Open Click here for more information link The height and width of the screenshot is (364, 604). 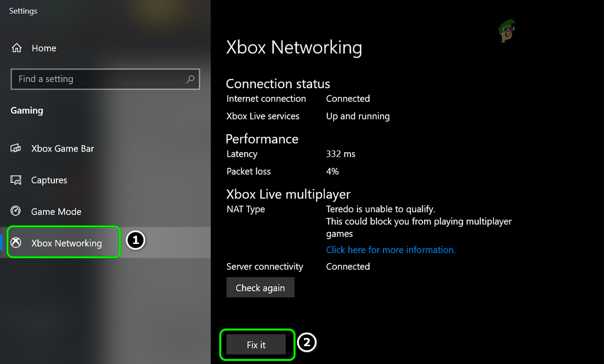tap(391, 250)
